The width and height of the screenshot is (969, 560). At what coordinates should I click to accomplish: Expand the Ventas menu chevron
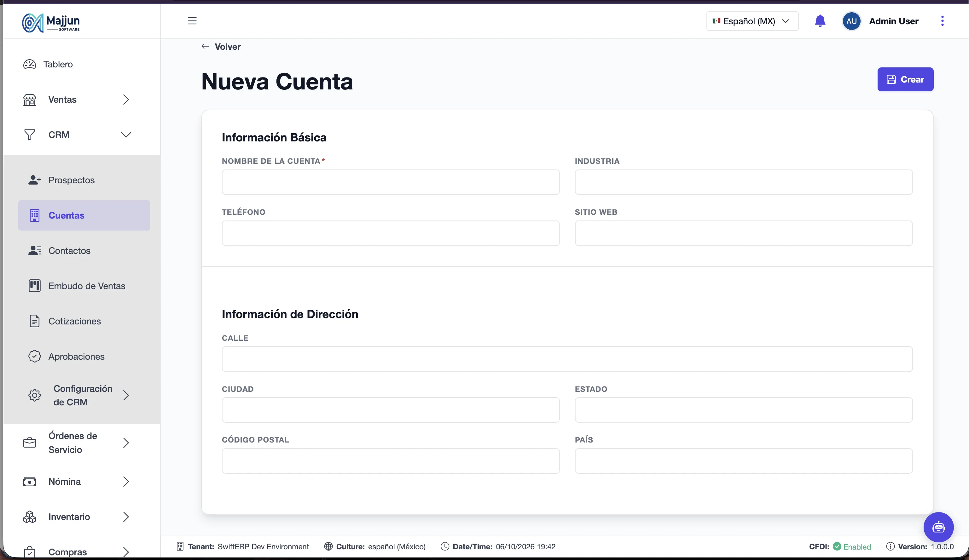(126, 100)
